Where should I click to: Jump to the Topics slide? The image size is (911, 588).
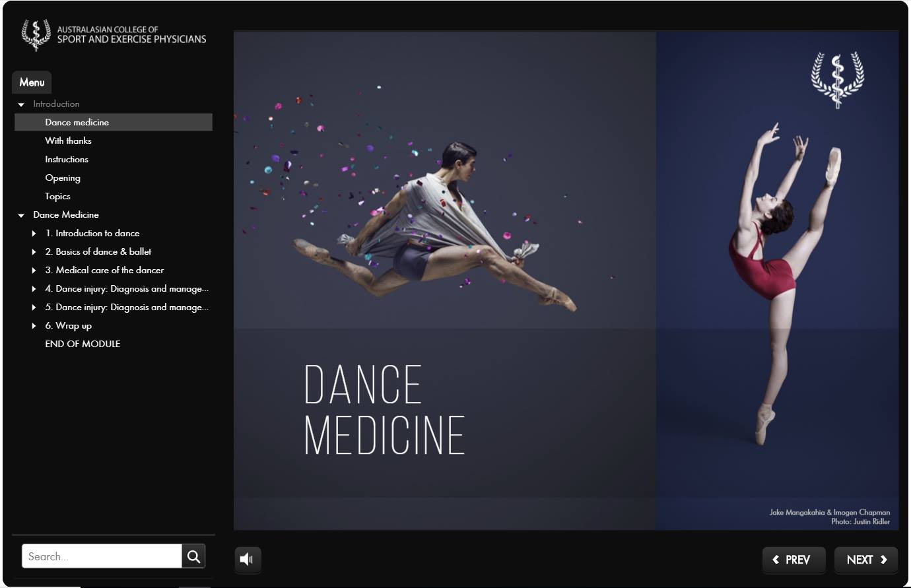click(57, 196)
